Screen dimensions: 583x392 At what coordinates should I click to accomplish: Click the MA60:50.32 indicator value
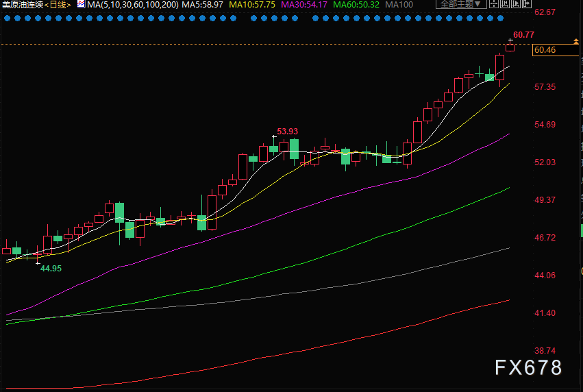click(x=356, y=5)
